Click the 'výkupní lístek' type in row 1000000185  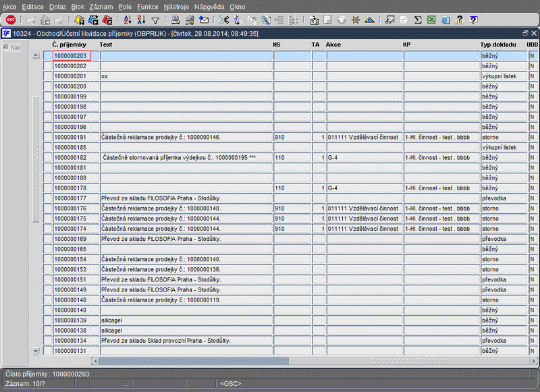click(x=499, y=147)
